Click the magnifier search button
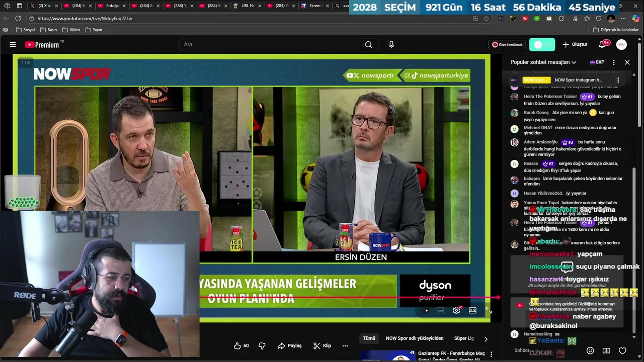This screenshot has width=644, height=362. (369, 44)
